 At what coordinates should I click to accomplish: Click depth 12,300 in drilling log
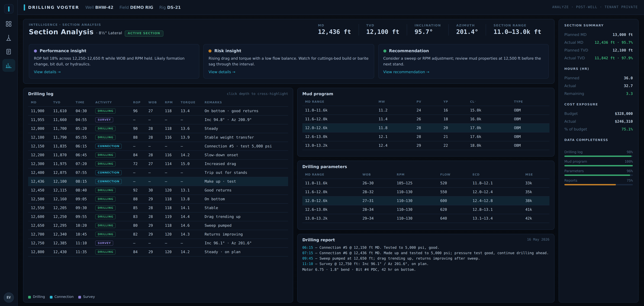(38, 164)
